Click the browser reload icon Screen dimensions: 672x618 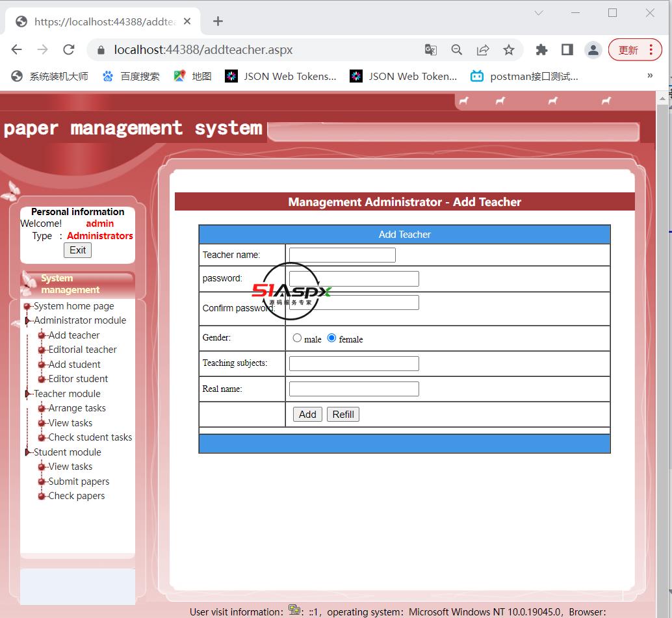(x=69, y=50)
